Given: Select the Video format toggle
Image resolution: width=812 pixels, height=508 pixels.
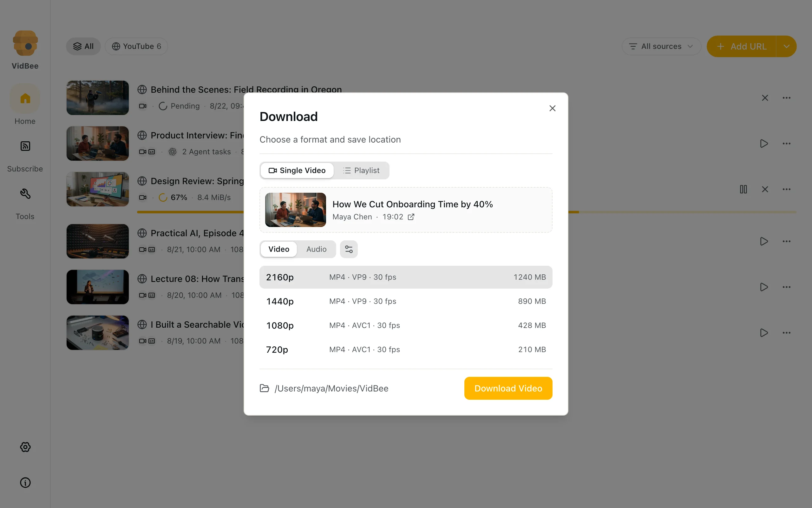Looking at the screenshot, I should [278, 249].
